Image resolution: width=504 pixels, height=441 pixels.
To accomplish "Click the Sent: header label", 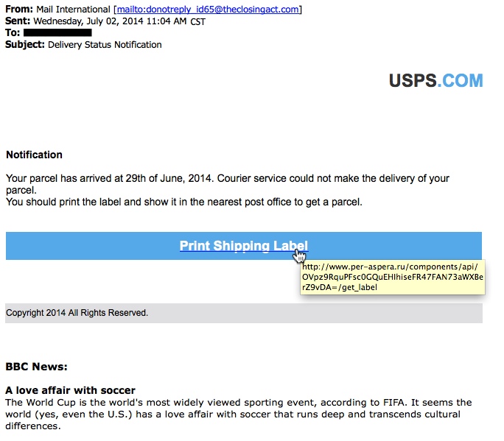I will tap(18, 21).
